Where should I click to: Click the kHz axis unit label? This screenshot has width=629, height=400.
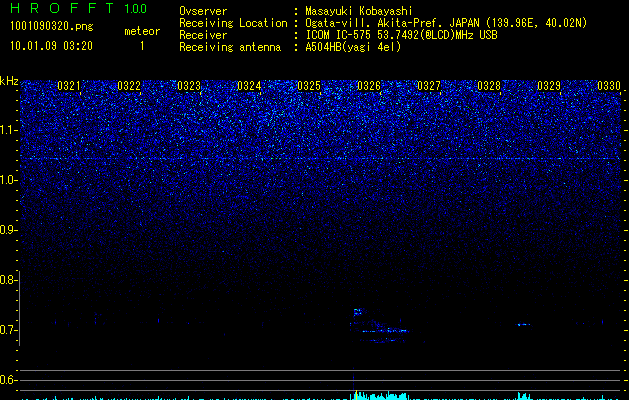coord(9,81)
